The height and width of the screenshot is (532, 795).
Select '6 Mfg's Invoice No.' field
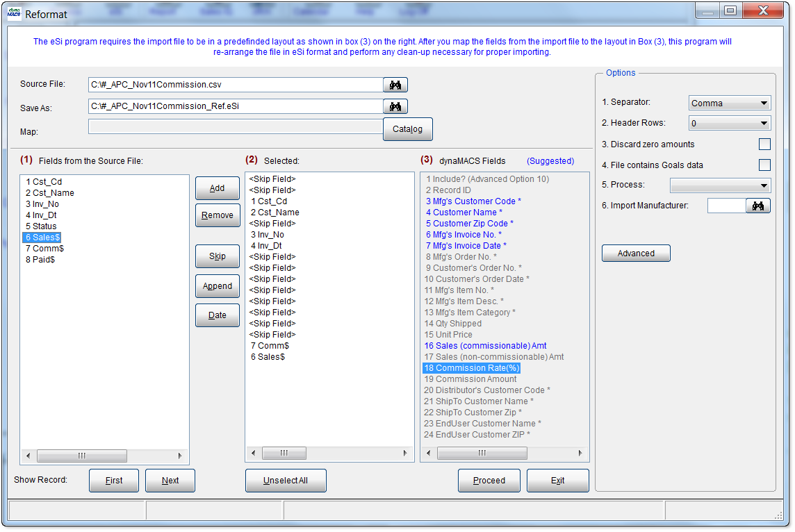coord(464,235)
